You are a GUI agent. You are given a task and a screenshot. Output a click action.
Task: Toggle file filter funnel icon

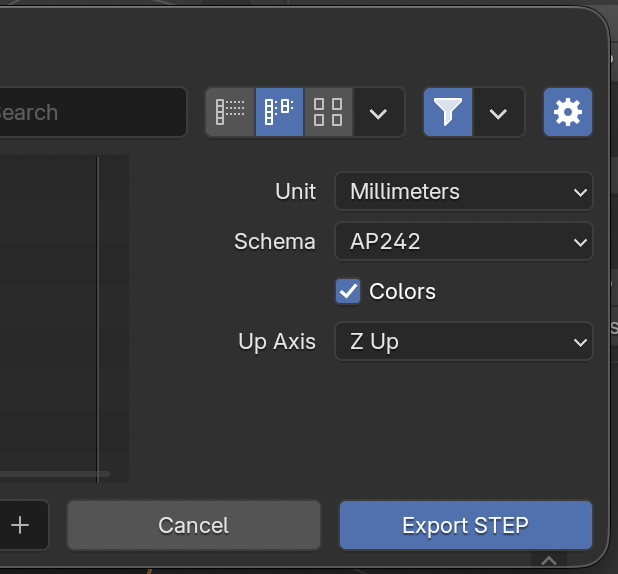[448, 112]
